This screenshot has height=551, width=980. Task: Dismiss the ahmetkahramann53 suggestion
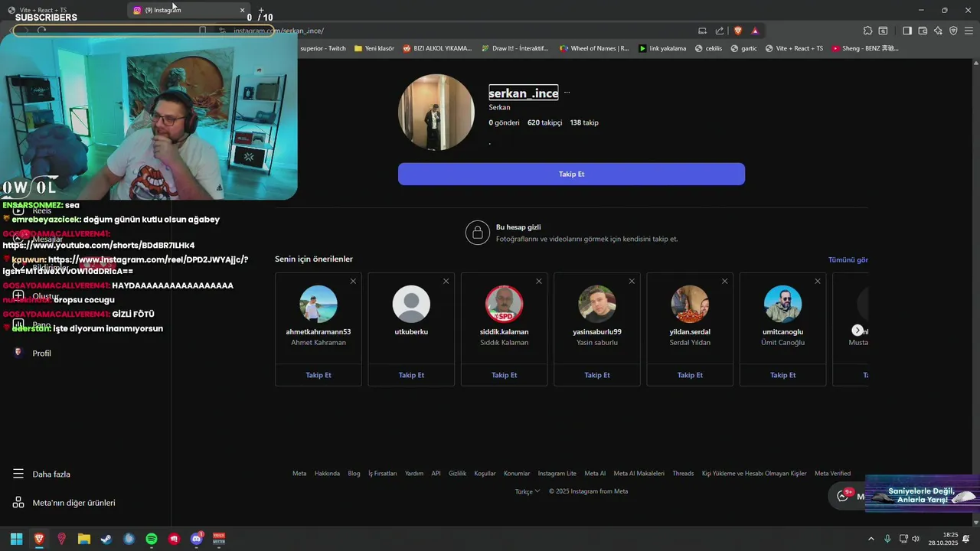pos(353,282)
